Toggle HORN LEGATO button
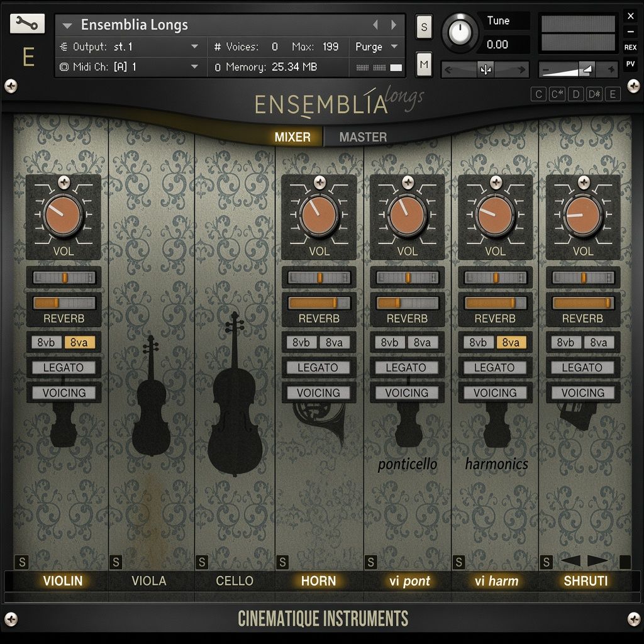 pos(318,367)
